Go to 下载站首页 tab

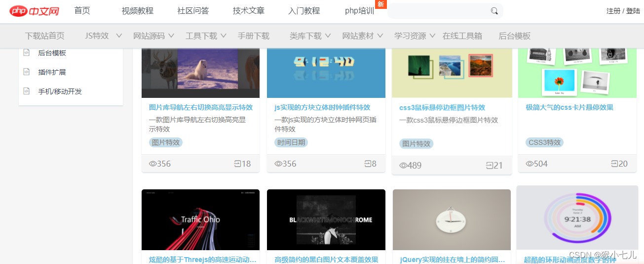tap(45, 36)
